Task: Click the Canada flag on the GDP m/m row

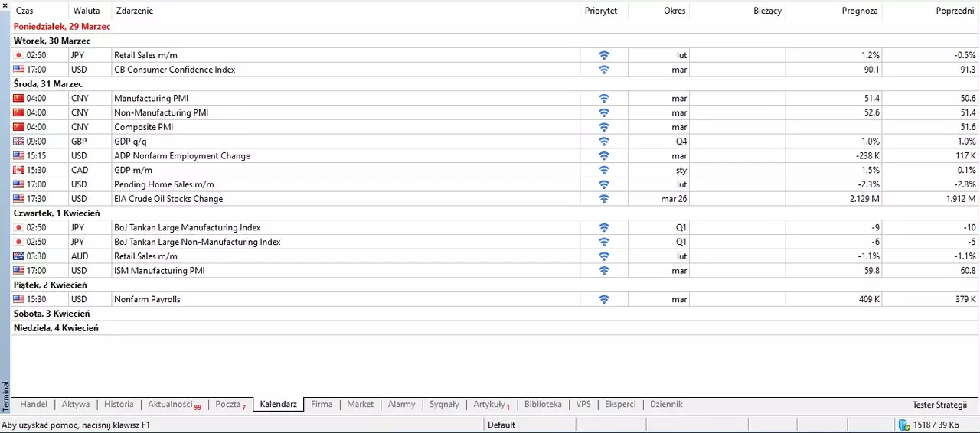Action: click(18, 170)
